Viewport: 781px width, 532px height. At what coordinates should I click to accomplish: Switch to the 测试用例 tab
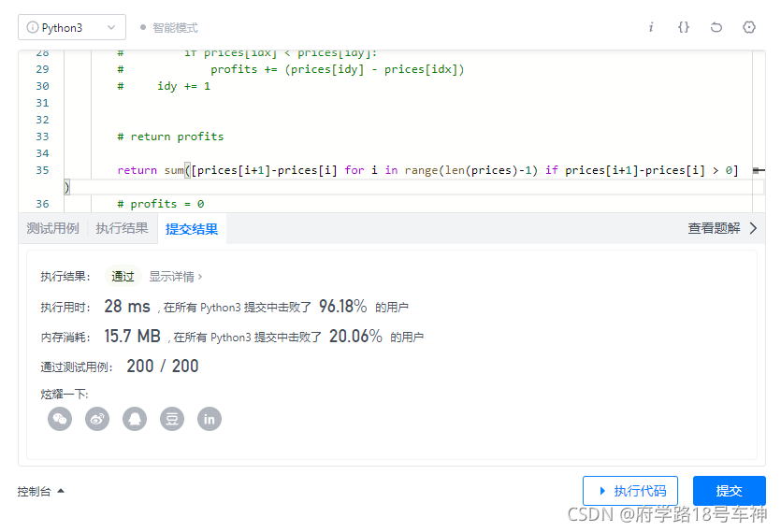tap(52, 229)
